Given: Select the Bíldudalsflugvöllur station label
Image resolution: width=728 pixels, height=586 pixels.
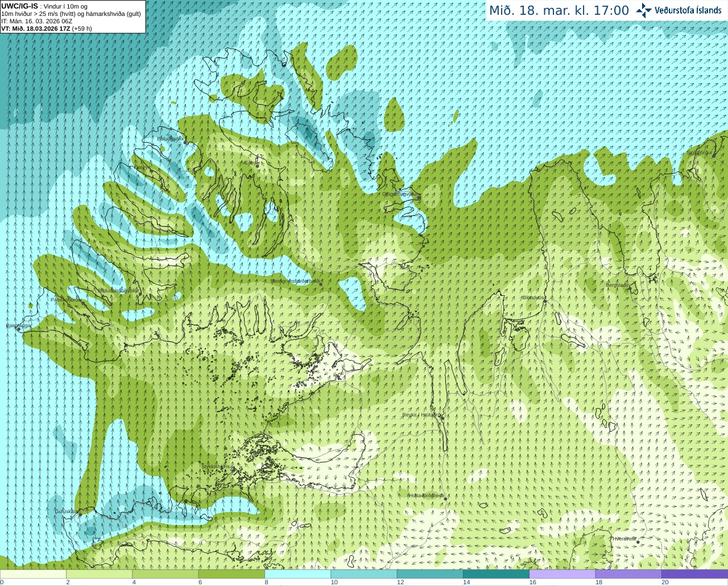Looking at the screenshot, I should pos(119,291).
